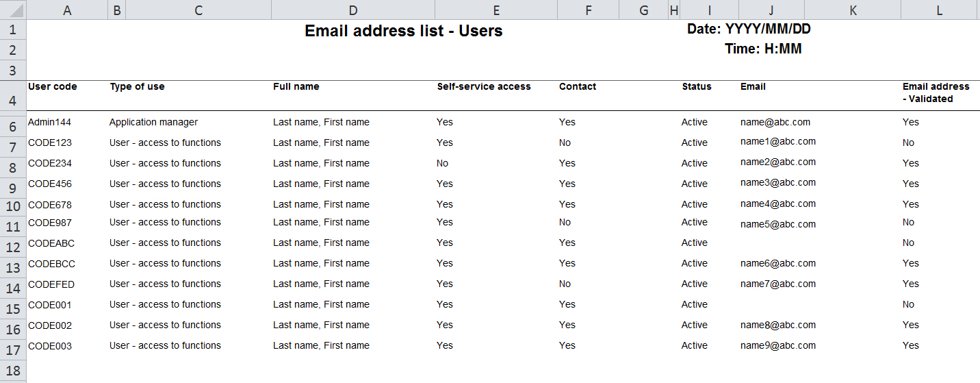Select column L header
980x383 pixels.
coord(940,10)
